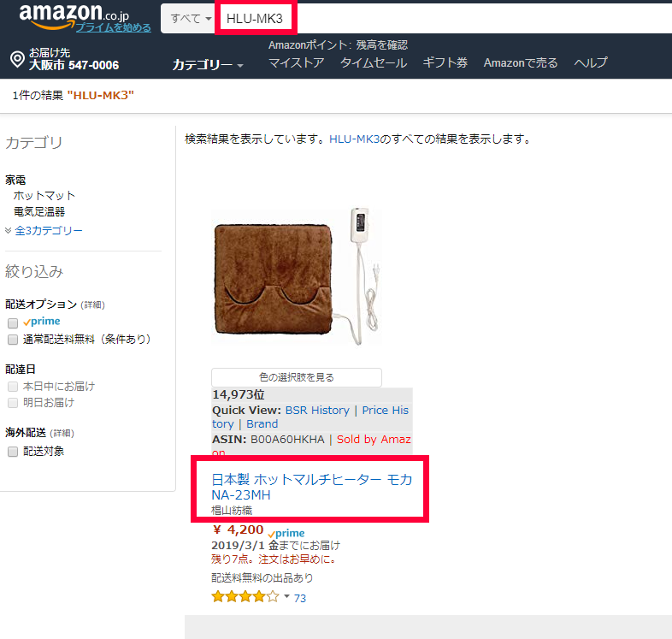The height and width of the screenshot is (639, 672).
Task: Open the BSR History quick view link
Action: tap(317, 411)
